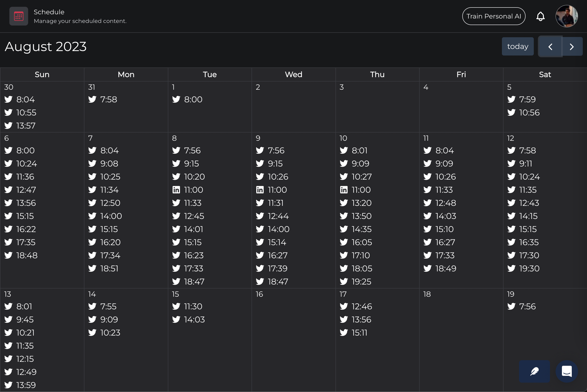Viewport: 587px width, 392px height.
Task: Select the Wed column header
Action: pos(293,74)
